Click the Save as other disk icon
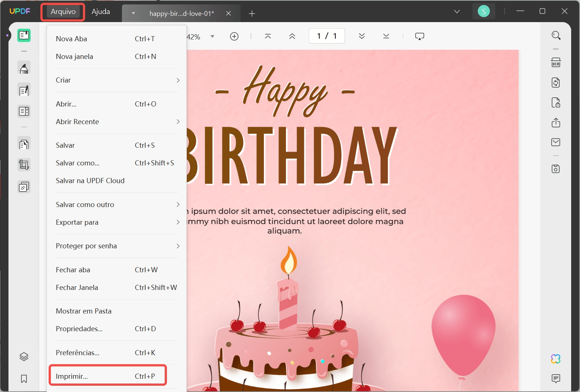The width and height of the screenshot is (580, 392). [x=556, y=169]
